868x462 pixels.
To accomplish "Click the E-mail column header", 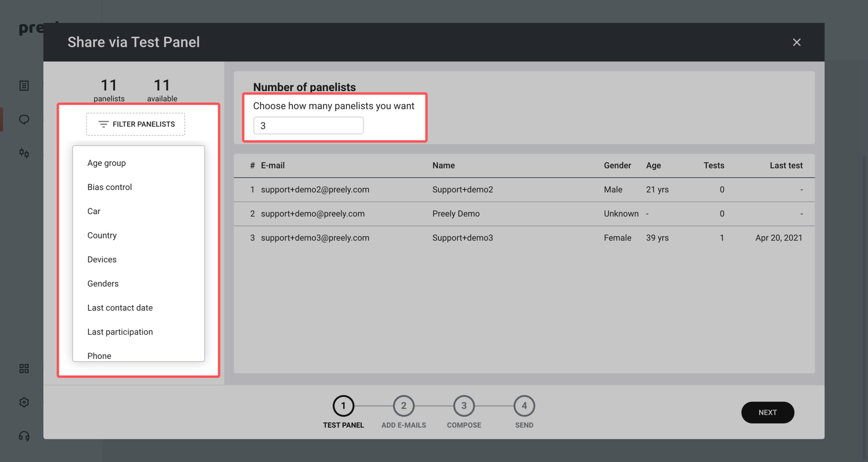I will tap(273, 166).
